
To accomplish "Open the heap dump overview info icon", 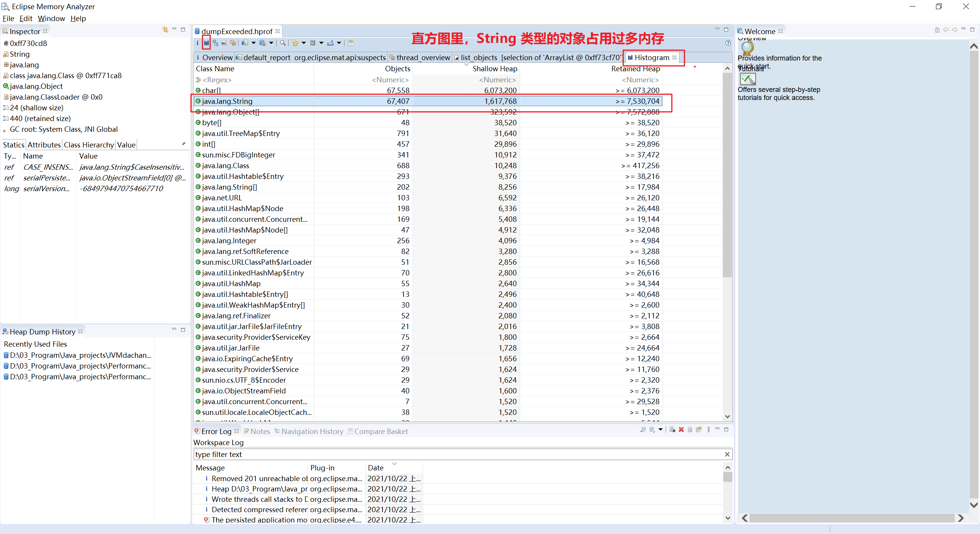I will (x=198, y=43).
